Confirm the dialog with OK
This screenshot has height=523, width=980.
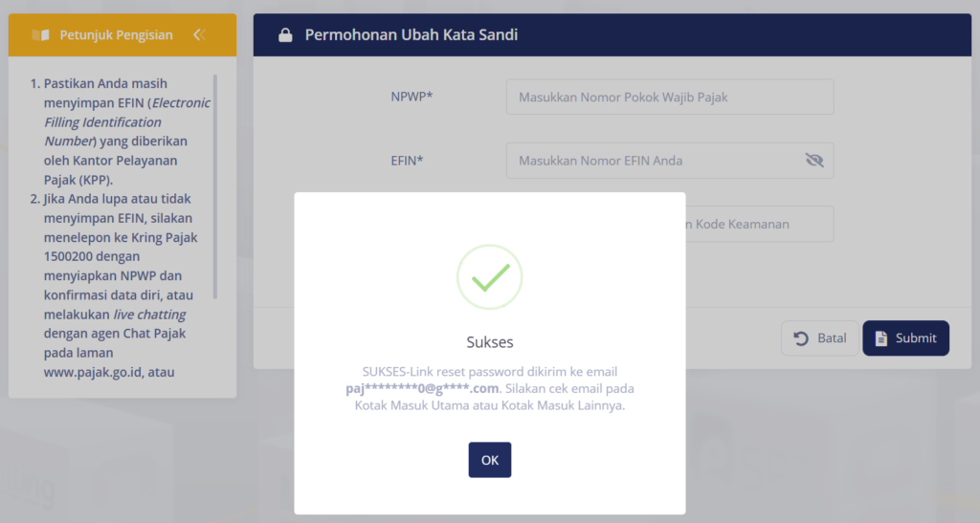tap(490, 460)
